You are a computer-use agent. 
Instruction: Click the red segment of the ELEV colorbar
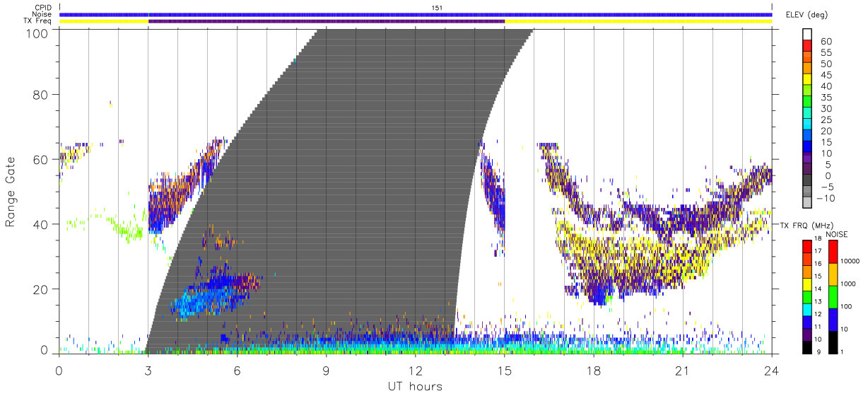point(807,46)
